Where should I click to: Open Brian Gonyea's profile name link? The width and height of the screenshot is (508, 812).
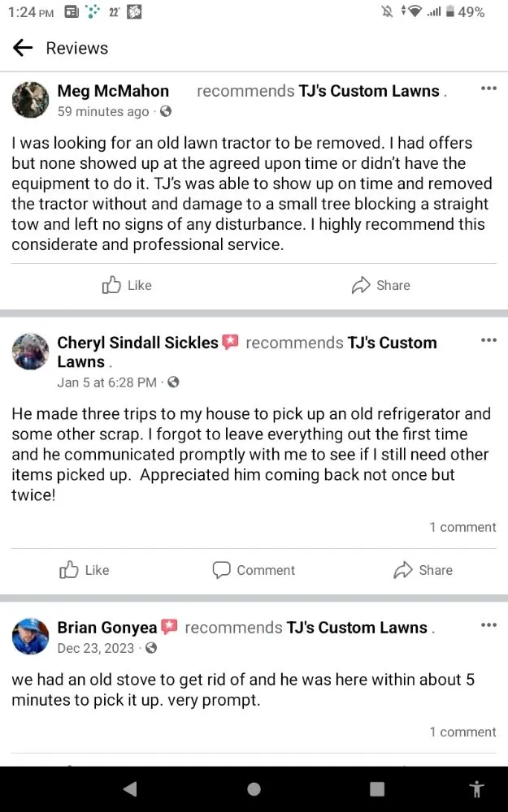pyautogui.click(x=107, y=628)
